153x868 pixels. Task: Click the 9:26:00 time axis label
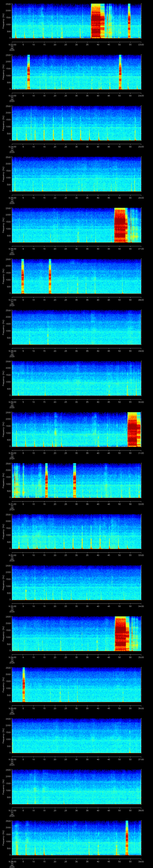[12, 249]
